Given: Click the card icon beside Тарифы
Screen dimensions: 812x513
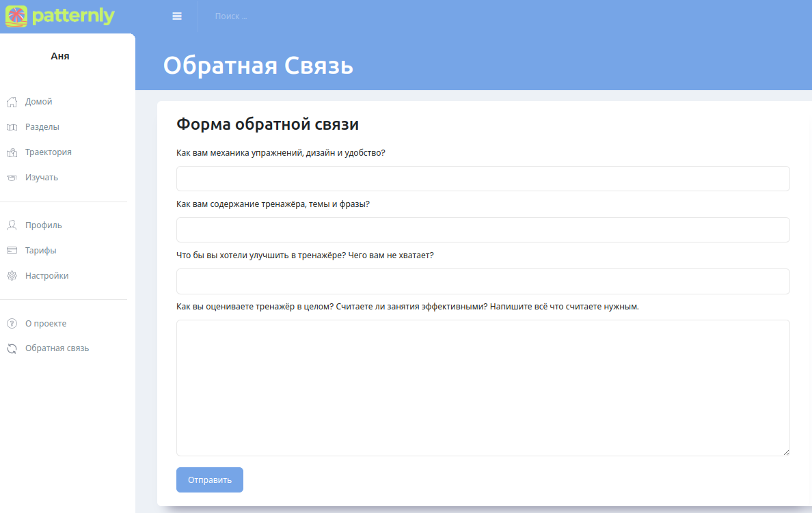Looking at the screenshot, I should [12, 251].
